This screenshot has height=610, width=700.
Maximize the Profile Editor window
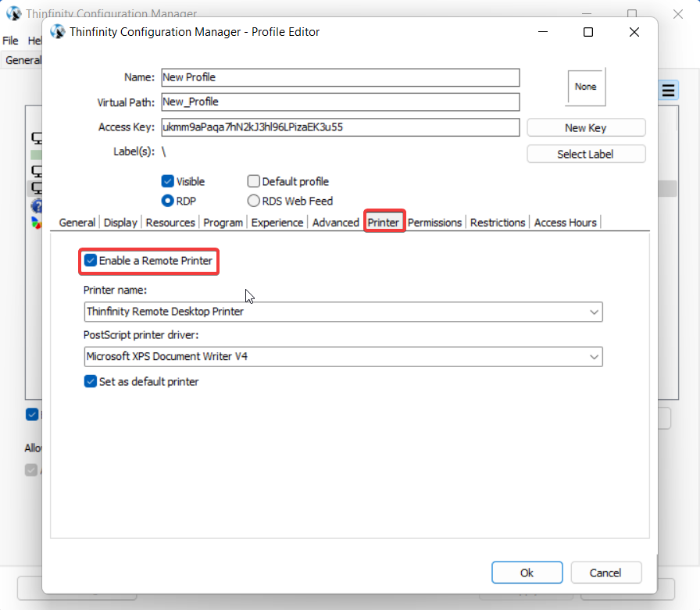click(x=588, y=32)
